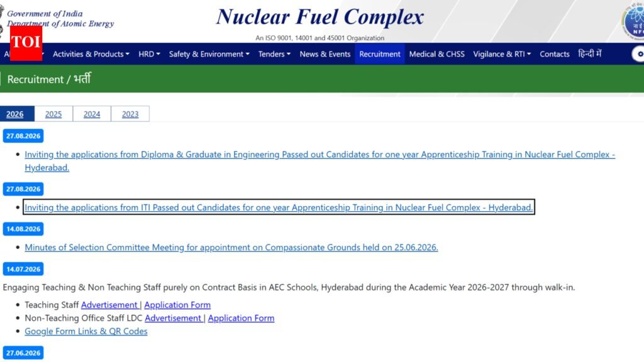Viewport: 644px width, 362px height.
Task: Expand the HRD menu dropdown
Action: click(149, 54)
